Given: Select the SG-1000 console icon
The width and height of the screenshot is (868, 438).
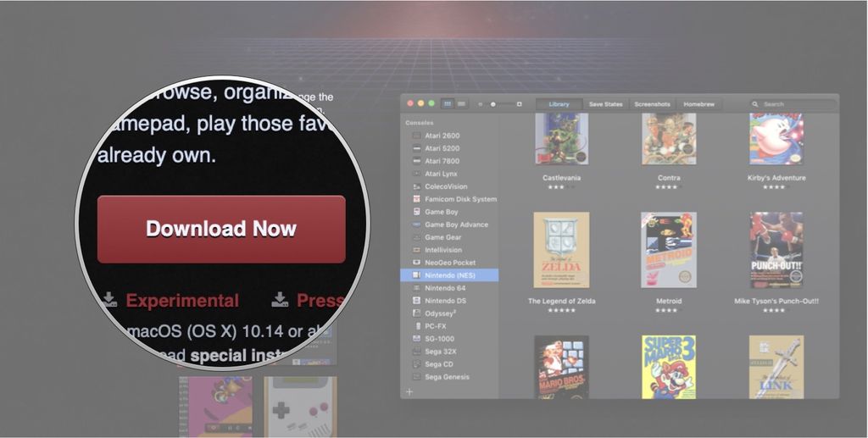Looking at the screenshot, I should click(417, 339).
